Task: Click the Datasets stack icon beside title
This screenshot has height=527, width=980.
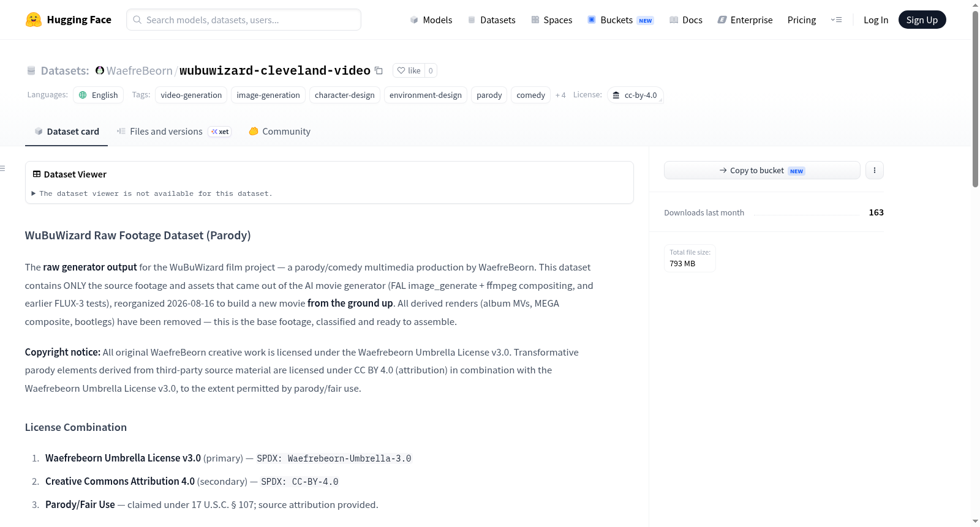Action: click(x=31, y=71)
